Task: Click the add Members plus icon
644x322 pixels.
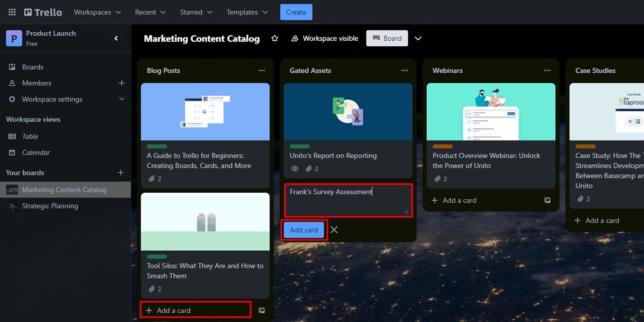Action: tap(121, 83)
